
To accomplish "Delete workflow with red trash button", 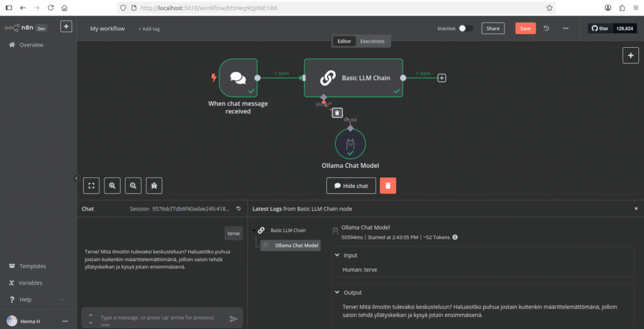I will [x=388, y=186].
